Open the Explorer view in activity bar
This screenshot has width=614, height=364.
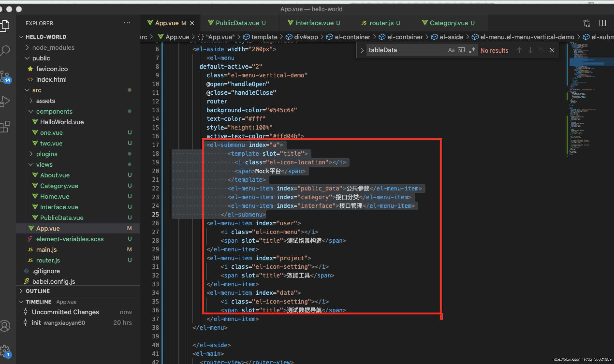[5, 26]
